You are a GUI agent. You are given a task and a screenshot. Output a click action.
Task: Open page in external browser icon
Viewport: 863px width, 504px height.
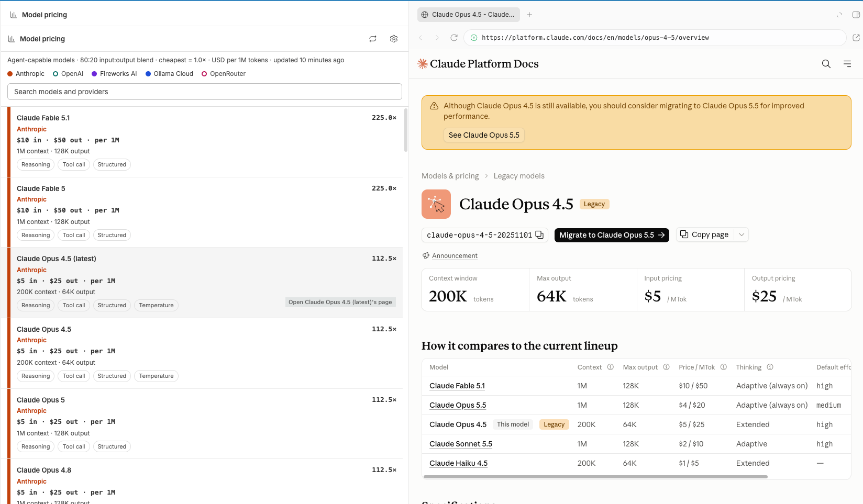coord(856,38)
